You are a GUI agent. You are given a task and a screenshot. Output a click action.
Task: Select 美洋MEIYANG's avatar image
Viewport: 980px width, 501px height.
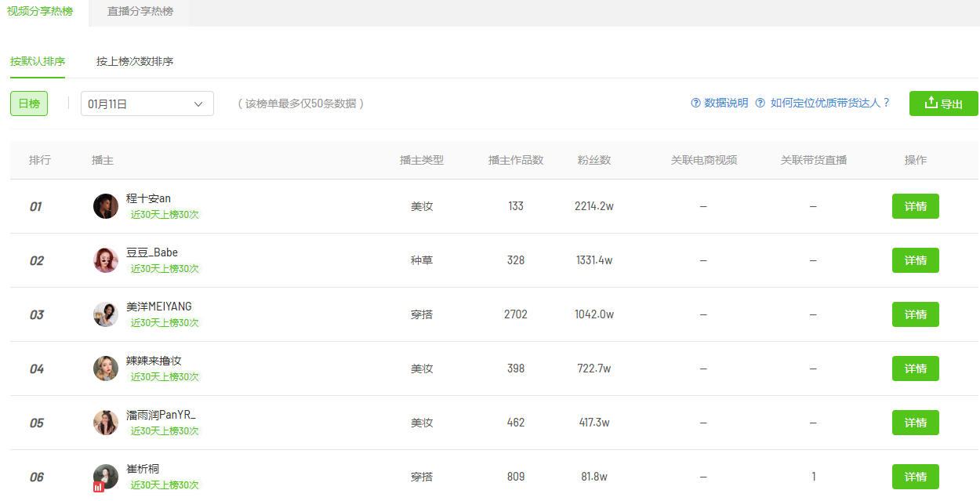pyautogui.click(x=106, y=314)
